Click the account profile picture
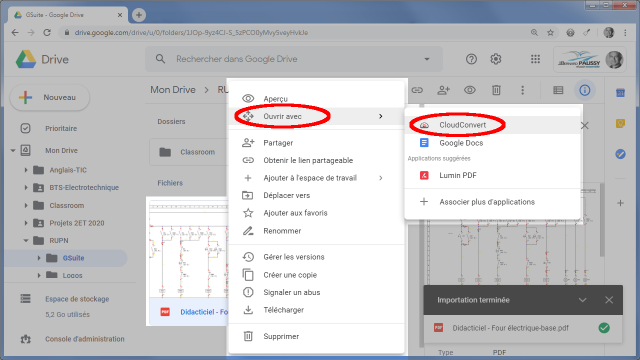The image size is (640, 360). tap(613, 60)
